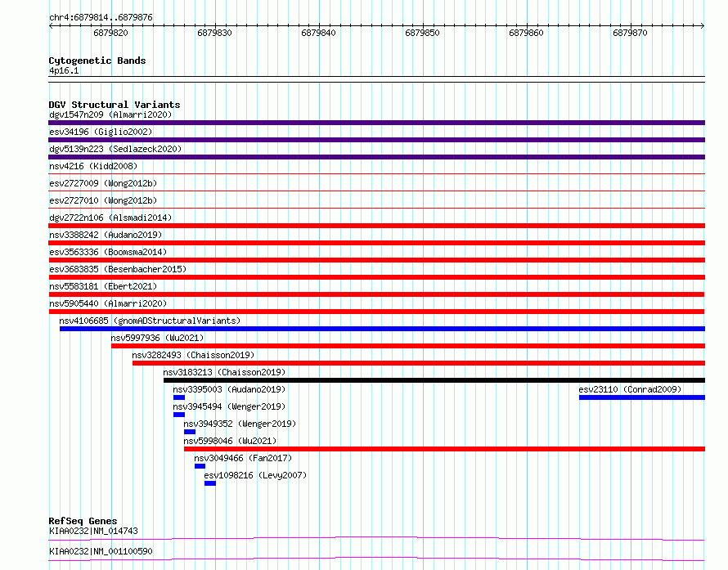Click the RefSeq Genes track title
This screenshot has height=570, width=728.
tap(83, 521)
